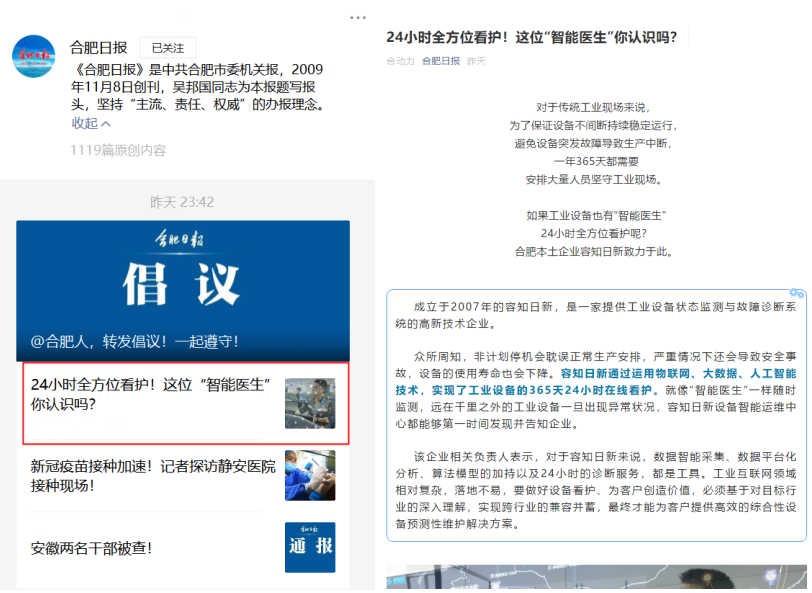The height and width of the screenshot is (593, 812).
Task: Open the three-dot more options menu
Action: coord(358,17)
